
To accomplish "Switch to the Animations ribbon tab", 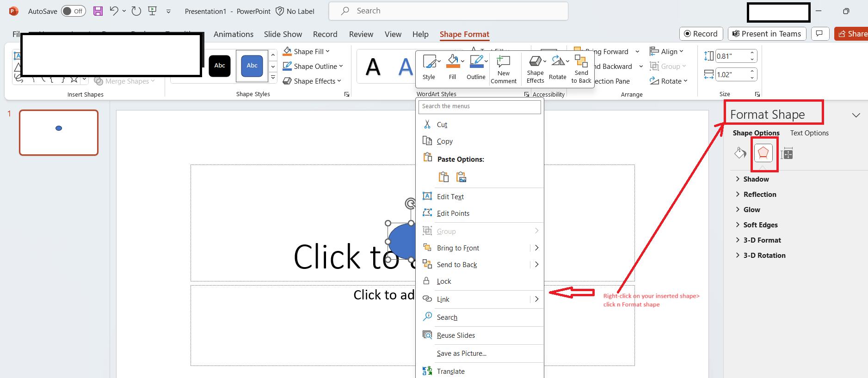I will (234, 34).
